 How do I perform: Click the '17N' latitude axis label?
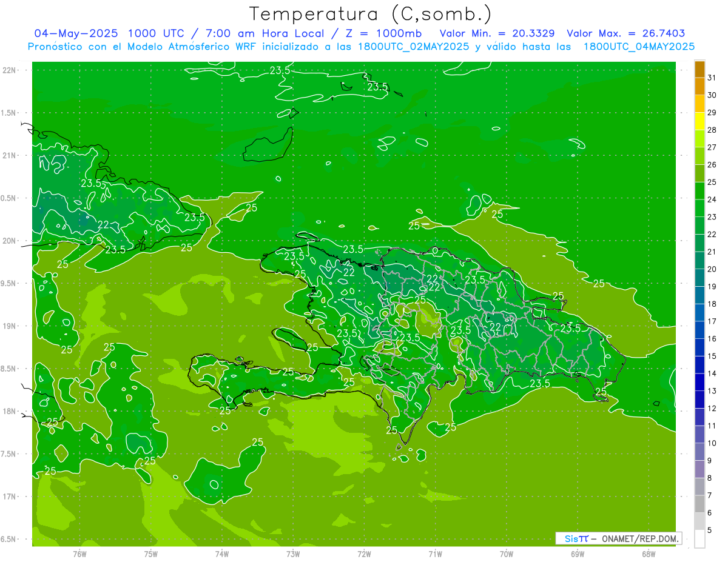point(9,497)
